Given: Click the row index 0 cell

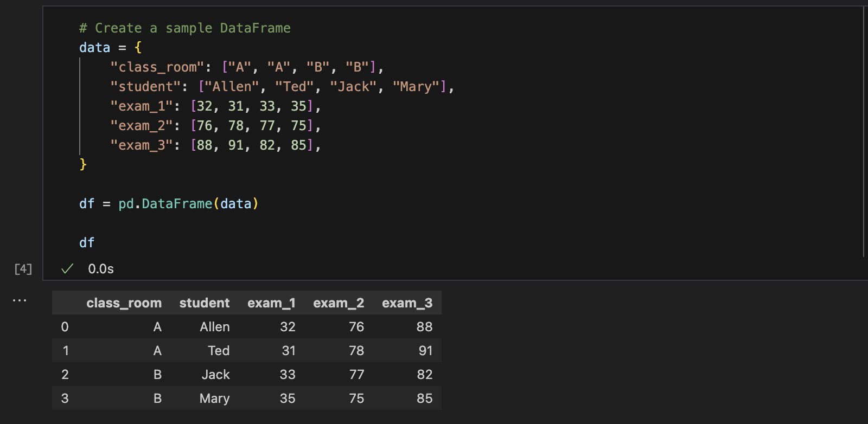Looking at the screenshot, I should tap(65, 327).
